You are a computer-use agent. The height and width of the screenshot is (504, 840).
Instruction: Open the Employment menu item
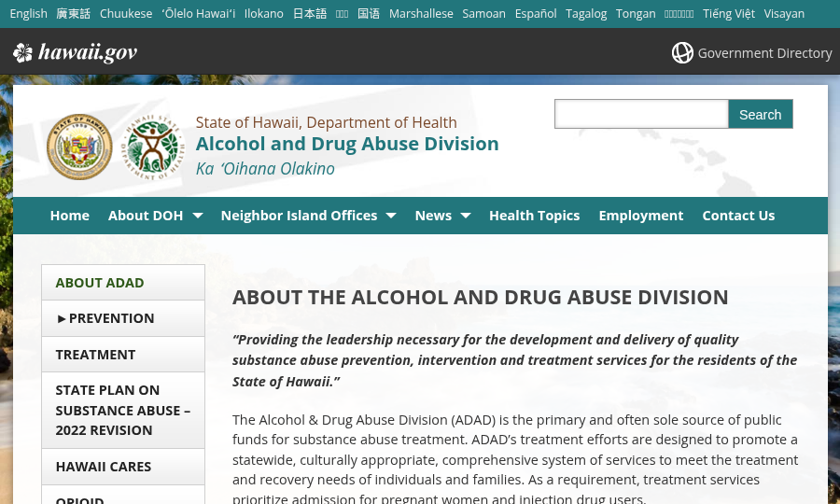(x=640, y=216)
